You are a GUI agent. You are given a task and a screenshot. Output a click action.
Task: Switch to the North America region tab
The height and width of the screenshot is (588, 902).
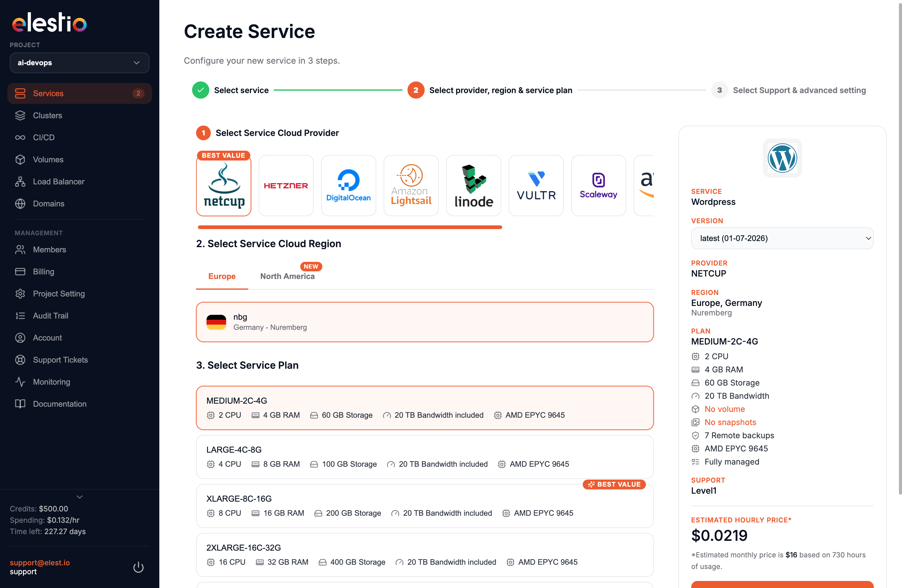pyautogui.click(x=288, y=276)
